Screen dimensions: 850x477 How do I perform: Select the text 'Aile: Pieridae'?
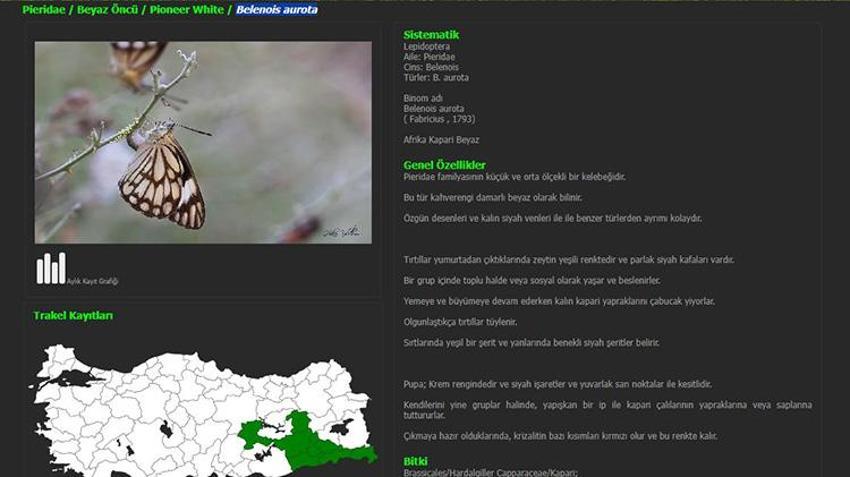(429, 57)
